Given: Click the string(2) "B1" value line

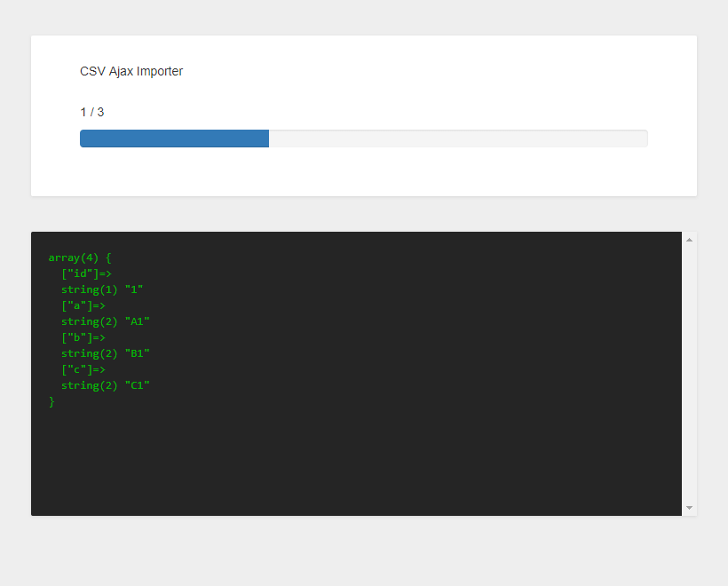Looking at the screenshot, I should click(x=106, y=354).
